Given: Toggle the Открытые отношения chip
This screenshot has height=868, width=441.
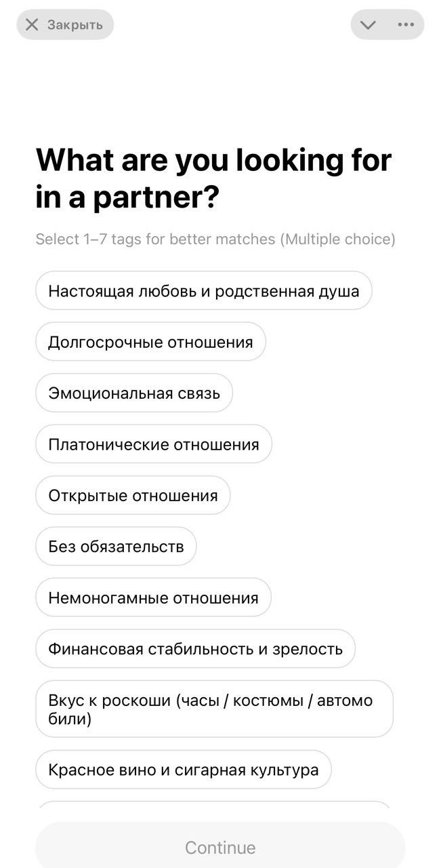Looking at the screenshot, I should click(x=133, y=495).
